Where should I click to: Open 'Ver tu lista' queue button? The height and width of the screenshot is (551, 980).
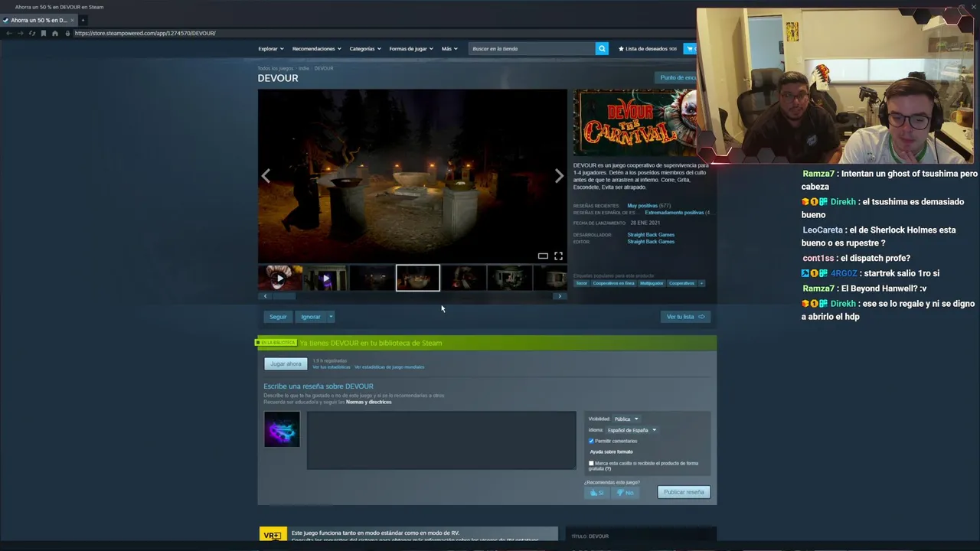coord(684,317)
